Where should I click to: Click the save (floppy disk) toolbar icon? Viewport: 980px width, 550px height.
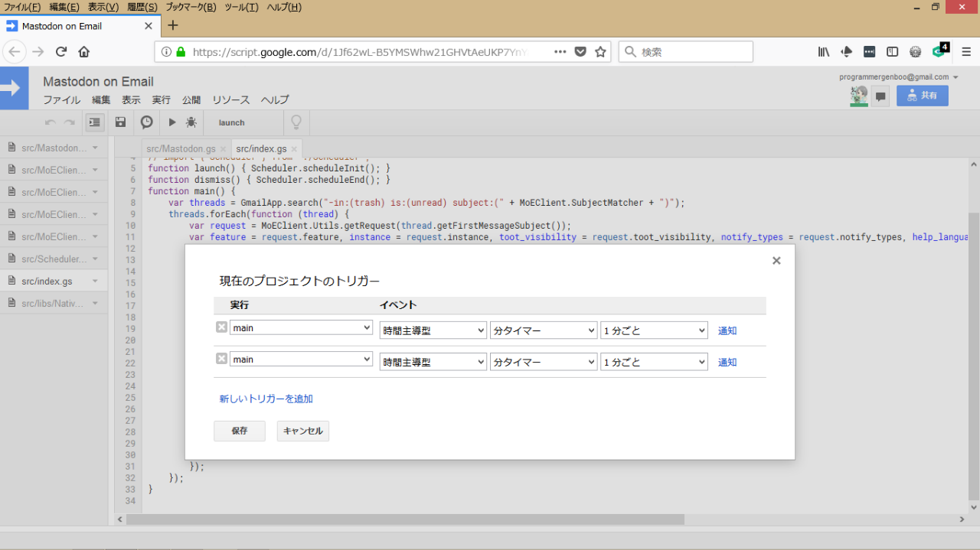tap(120, 122)
